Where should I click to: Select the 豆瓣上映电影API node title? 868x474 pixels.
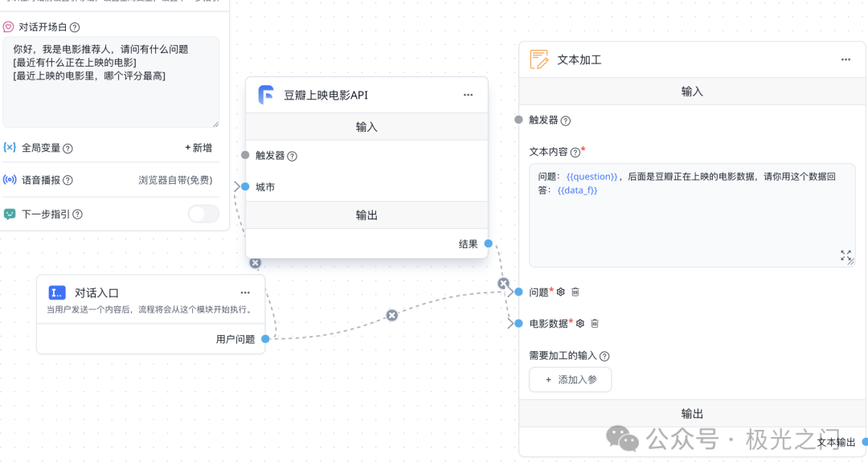point(326,95)
